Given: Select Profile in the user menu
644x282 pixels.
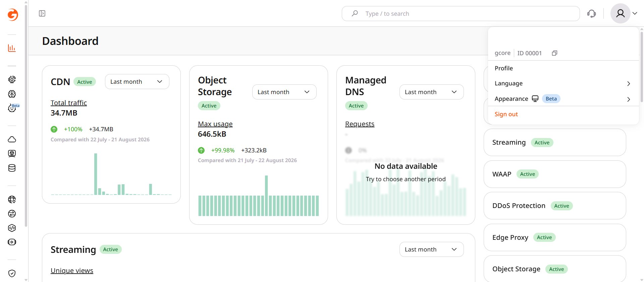Looking at the screenshot, I should (x=563, y=68).
